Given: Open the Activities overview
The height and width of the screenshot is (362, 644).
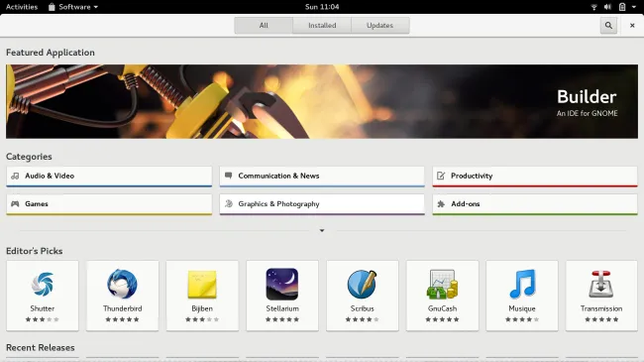Looking at the screenshot, I should click(x=22, y=7).
